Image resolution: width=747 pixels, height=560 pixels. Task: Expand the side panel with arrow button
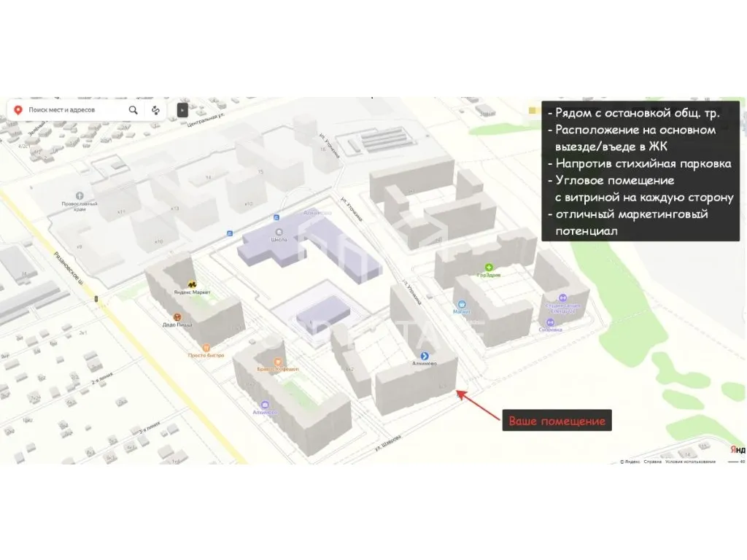(182, 110)
